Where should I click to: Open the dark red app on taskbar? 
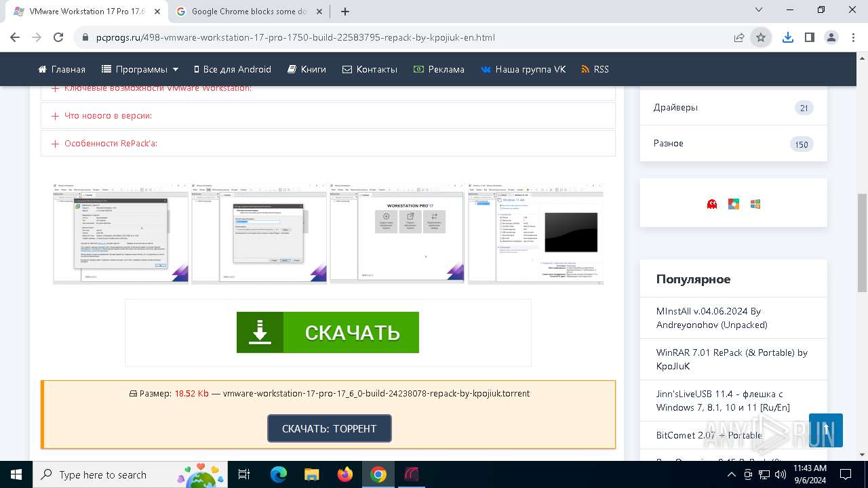coord(412,474)
